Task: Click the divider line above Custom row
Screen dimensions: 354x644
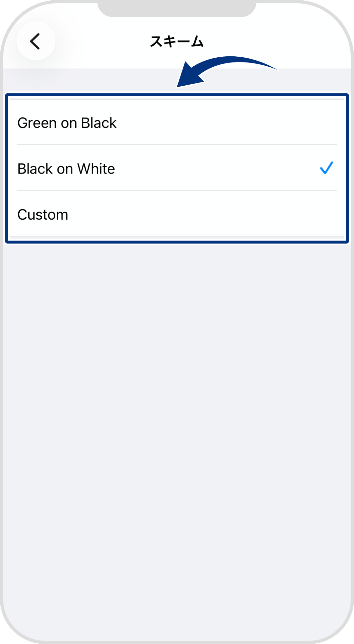Action: tap(177, 190)
